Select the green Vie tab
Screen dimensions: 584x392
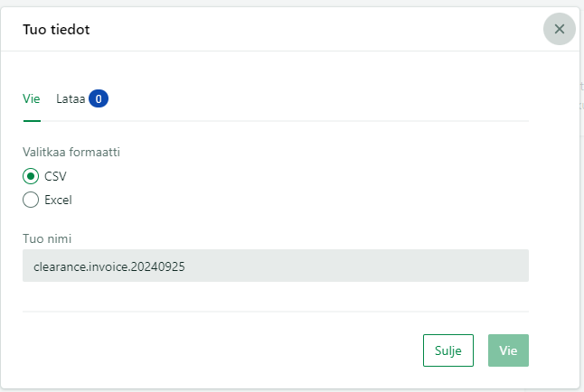click(32, 99)
